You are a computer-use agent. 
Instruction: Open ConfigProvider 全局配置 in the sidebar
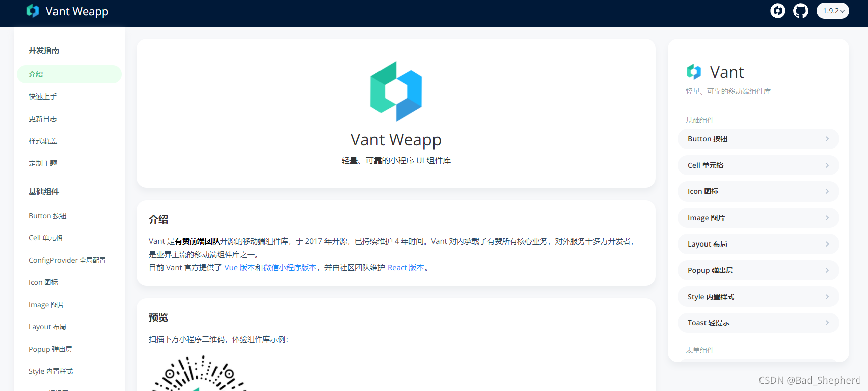pyautogui.click(x=67, y=260)
